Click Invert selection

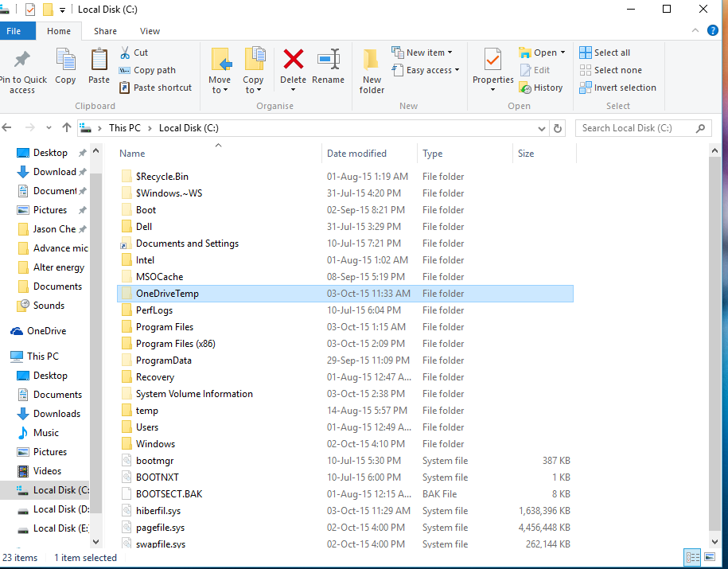click(x=618, y=88)
